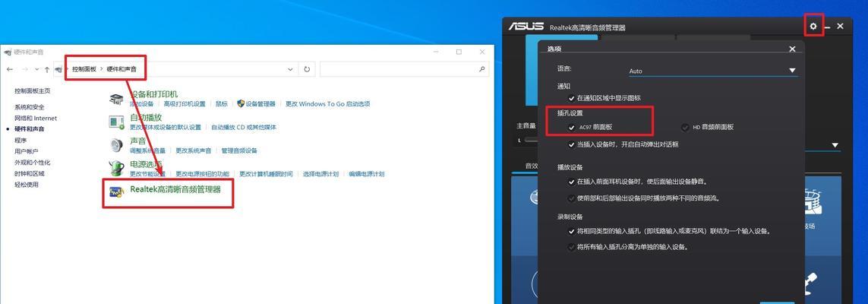Open 控制面板主页 in sidebar
This screenshot has height=304, width=868.
click(x=33, y=90)
